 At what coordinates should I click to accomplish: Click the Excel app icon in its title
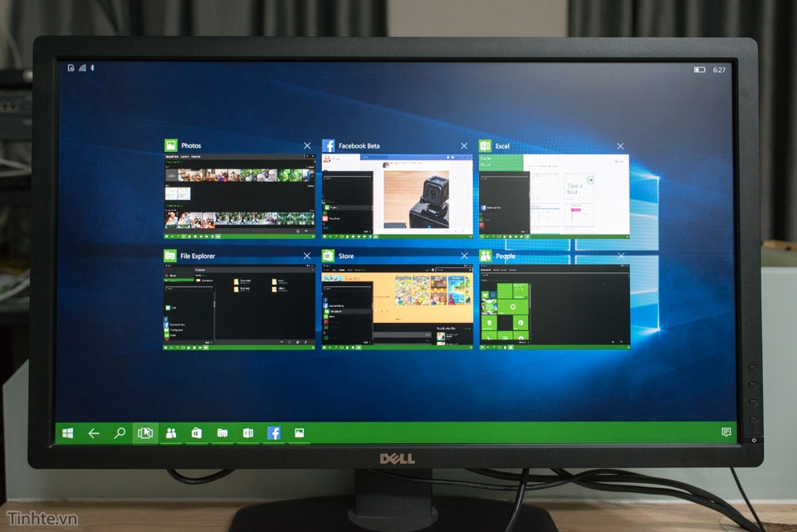pos(485,146)
